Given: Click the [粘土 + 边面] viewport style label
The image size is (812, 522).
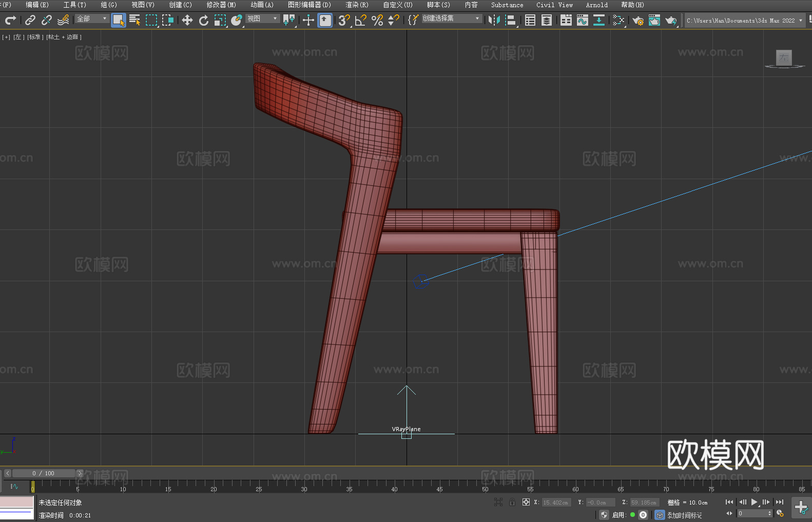Looking at the screenshot, I should tap(64, 37).
